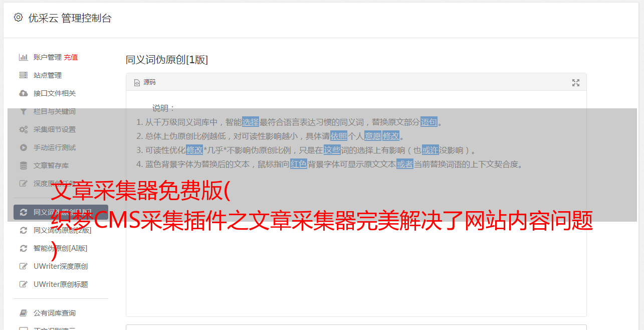Click the highlighted word 选择 in line 1
Viewport: 644px width, 330px height.
coord(251,122)
